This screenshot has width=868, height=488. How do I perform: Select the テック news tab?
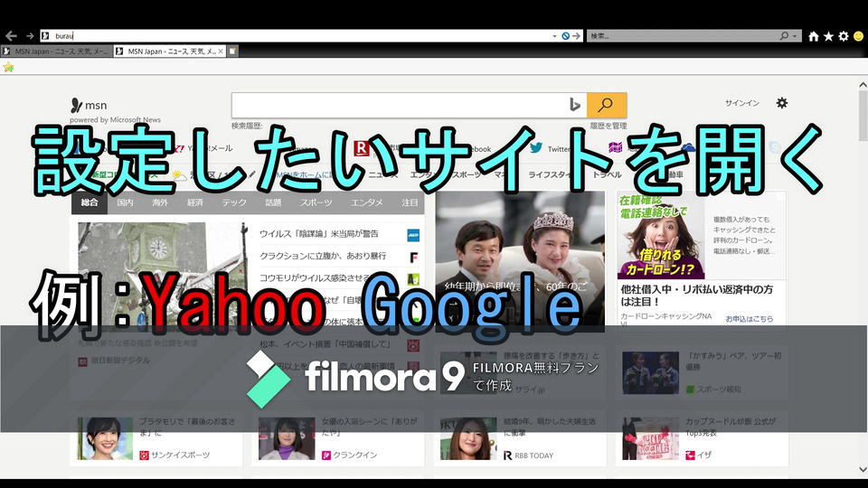(234, 202)
